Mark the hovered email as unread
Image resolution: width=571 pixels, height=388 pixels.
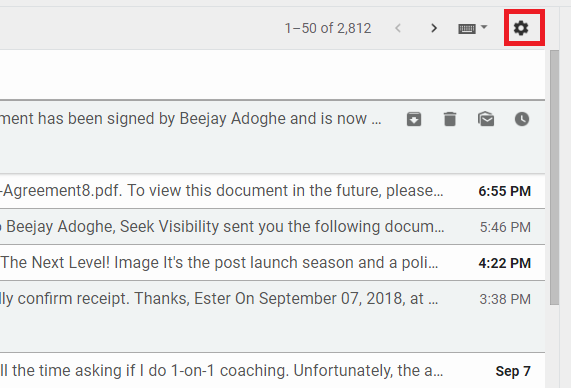486,119
